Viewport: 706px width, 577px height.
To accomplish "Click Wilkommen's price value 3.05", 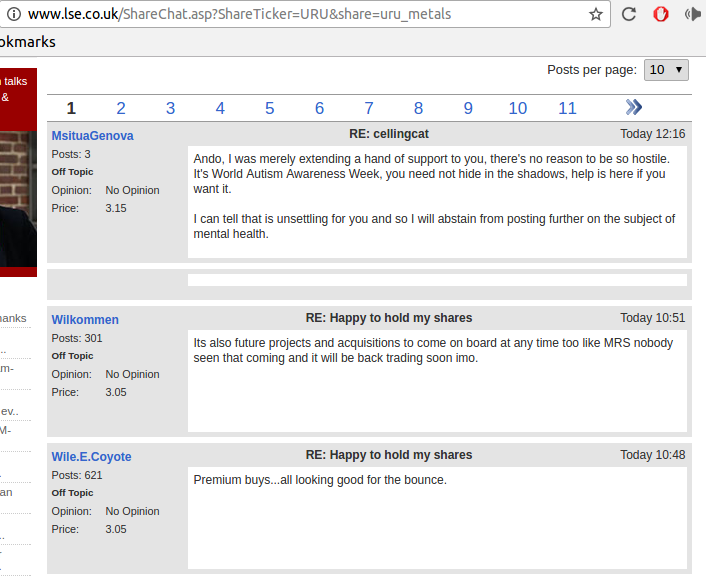I will (x=116, y=392).
